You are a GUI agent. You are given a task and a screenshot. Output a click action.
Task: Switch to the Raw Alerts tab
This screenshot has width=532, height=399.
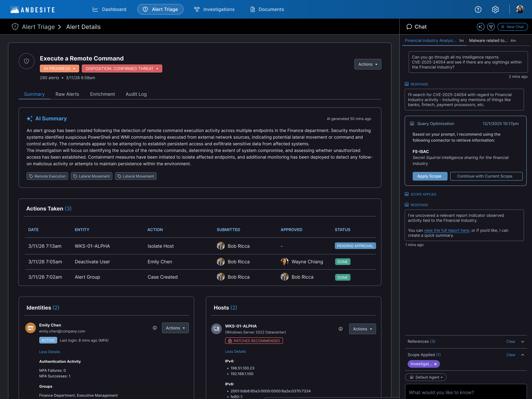(x=67, y=94)
